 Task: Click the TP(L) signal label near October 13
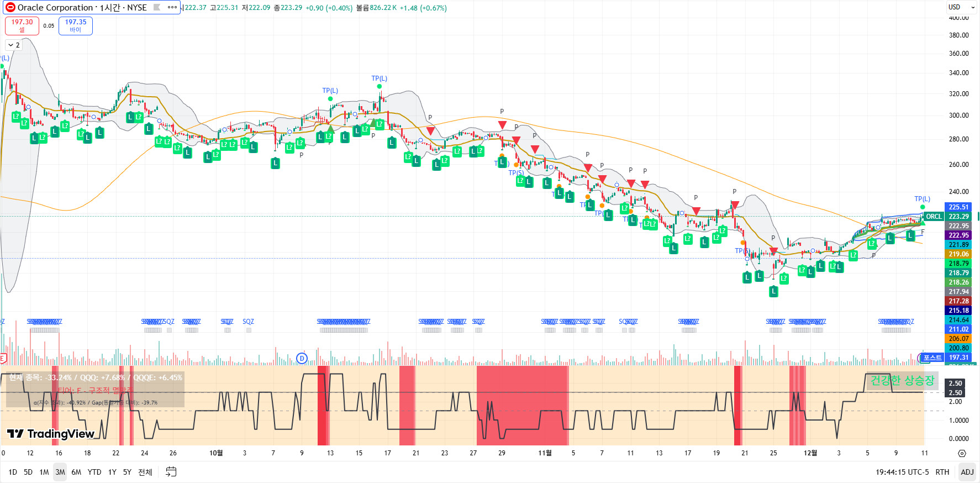(330, 91)
